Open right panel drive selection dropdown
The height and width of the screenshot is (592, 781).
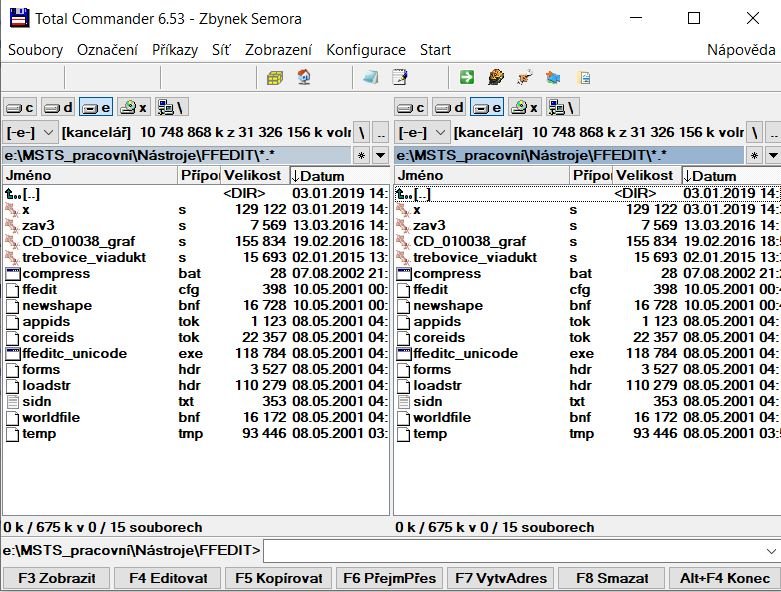pyautogui.click(x=422, y=132)
